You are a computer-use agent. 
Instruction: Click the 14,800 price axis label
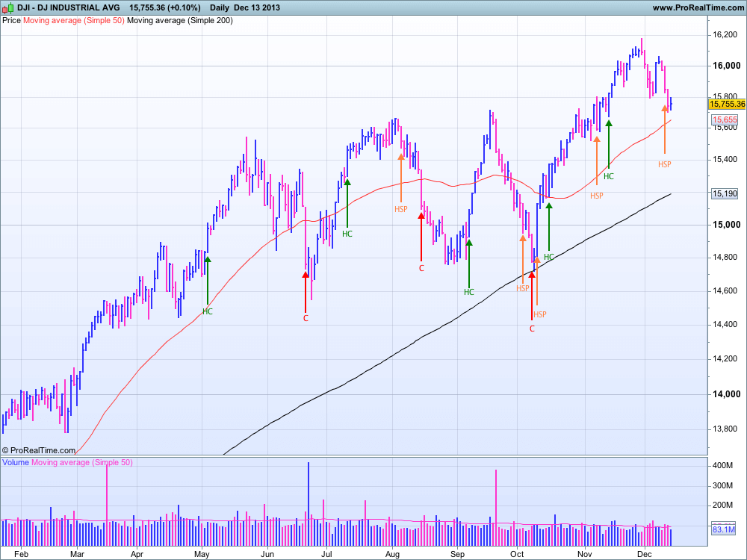[x=725, y=257]
